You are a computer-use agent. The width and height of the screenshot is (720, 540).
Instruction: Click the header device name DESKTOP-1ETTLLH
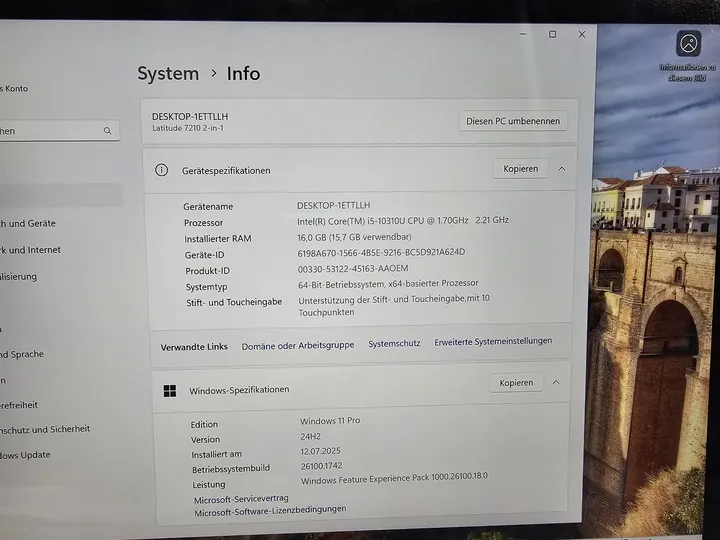tap(190, 117)
